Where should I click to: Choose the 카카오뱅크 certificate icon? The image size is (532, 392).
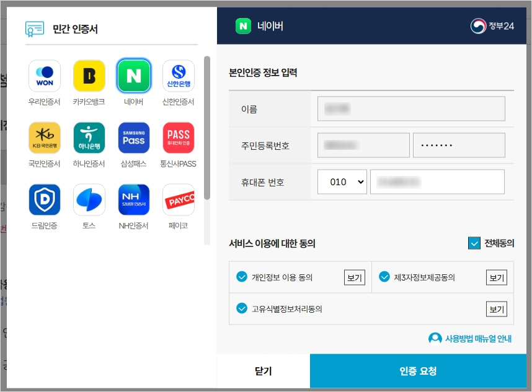coord(89,76)
